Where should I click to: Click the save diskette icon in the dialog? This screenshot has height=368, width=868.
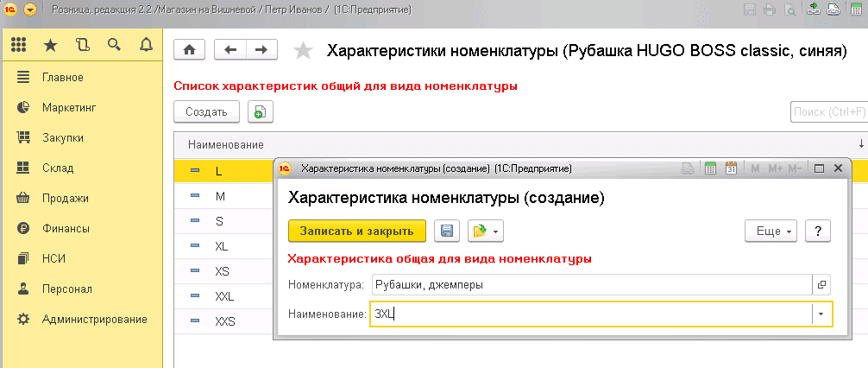point(446,231)
